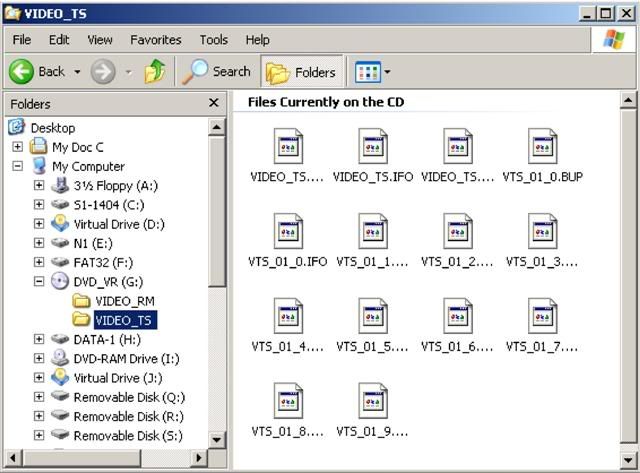Select the VTS_01_9 file icon
The width and height of the screenshot is (640, 473).
click(373, 401)
